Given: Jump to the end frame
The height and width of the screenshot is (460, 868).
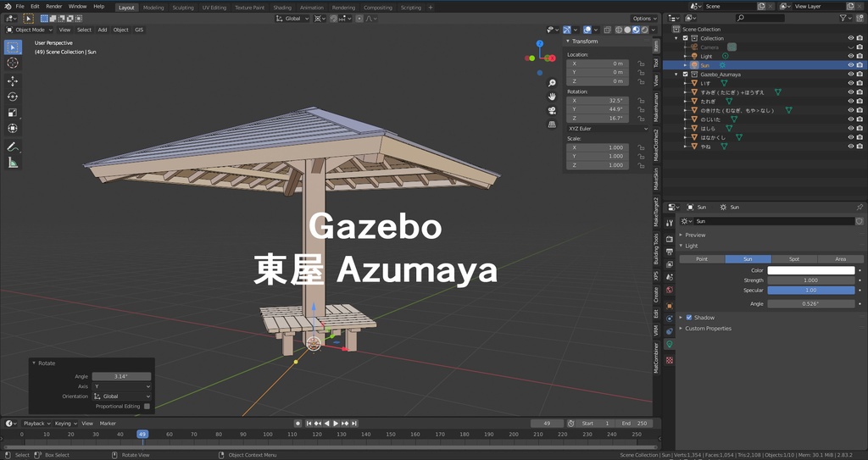Looking at the screenshot, I should coord(353,424).
